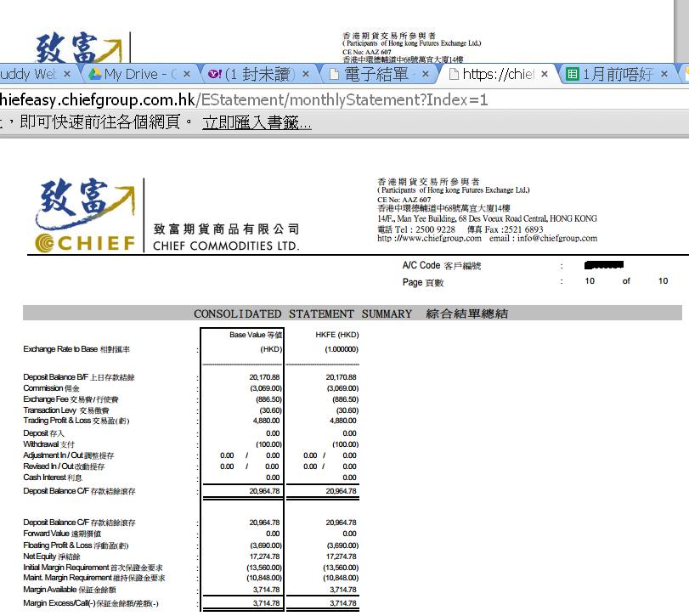Switch to the uddy Web tab
This screenshot has width=689, height=616.
[35, 74]
